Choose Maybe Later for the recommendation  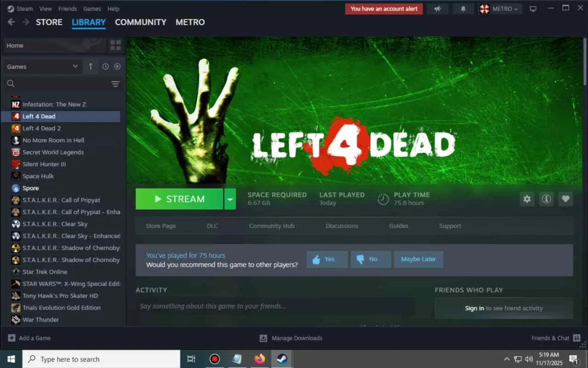(x=418, y=259)
